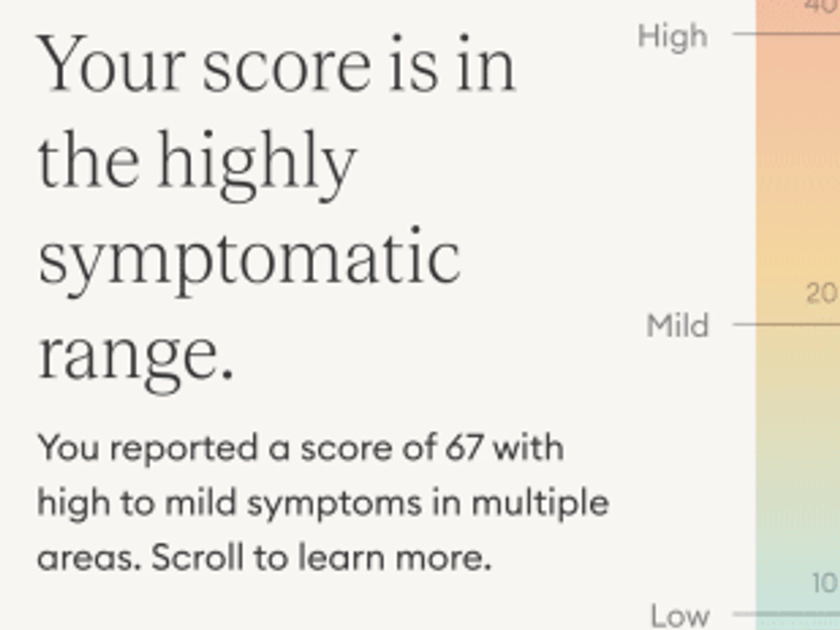Select the 20 marker on the score bar
The image size is (840, 630).
click(822, 293)
